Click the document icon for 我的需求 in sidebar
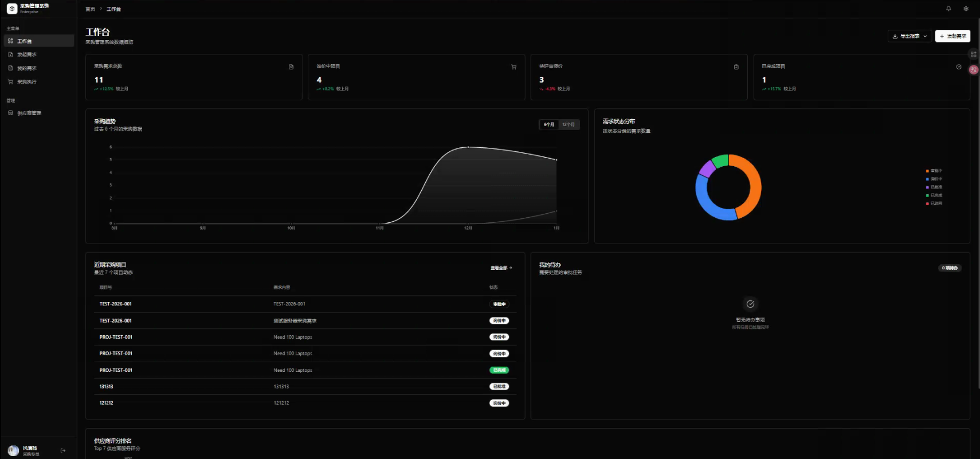Image resolution: width=980 pixels, height=459 pixels. [10, 68]
